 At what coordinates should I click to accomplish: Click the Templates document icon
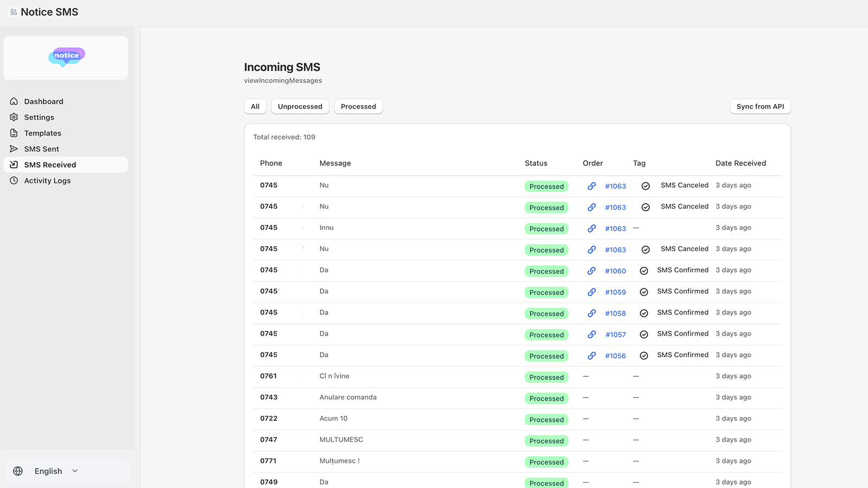[x=14, y=133]
